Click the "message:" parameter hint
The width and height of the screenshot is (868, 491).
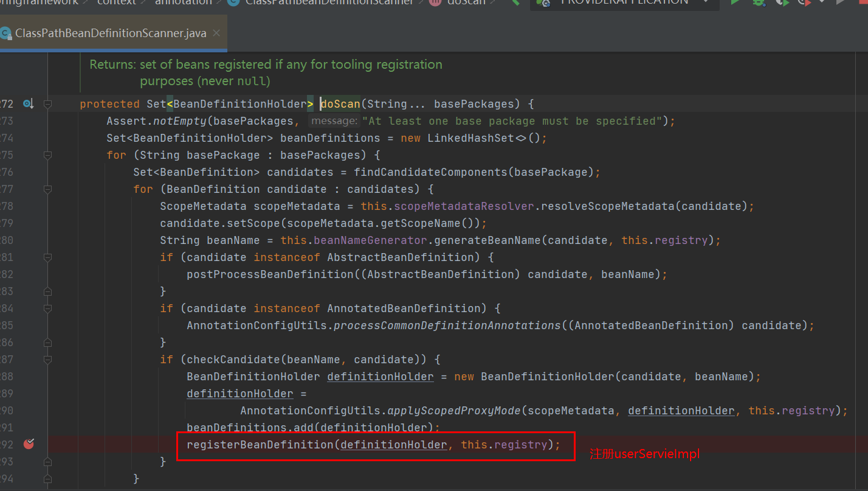pos(334,121)
